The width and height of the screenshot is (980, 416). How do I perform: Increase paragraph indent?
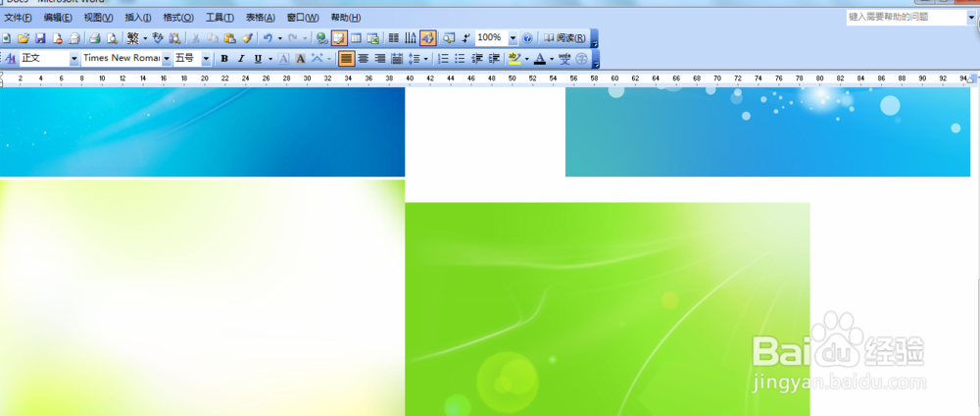[x=494, y=59]
